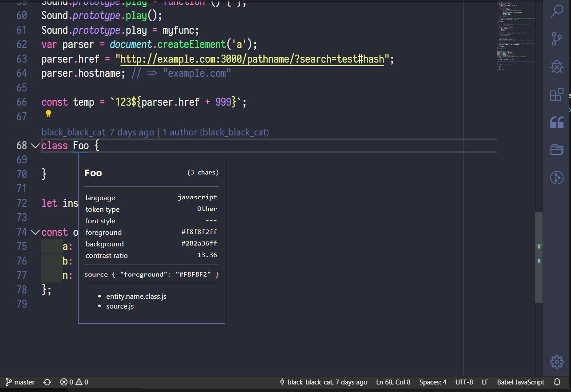Collapse the class Foo code fold
Screen dimensions: 571x392
35,145
